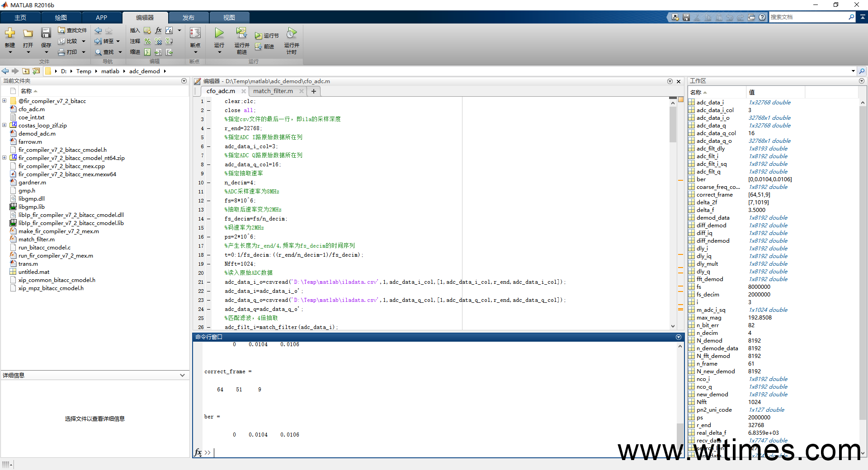Click the Find Files (查找文件) icon
This screenshot has height=470, width=868.
coord(61,30)
